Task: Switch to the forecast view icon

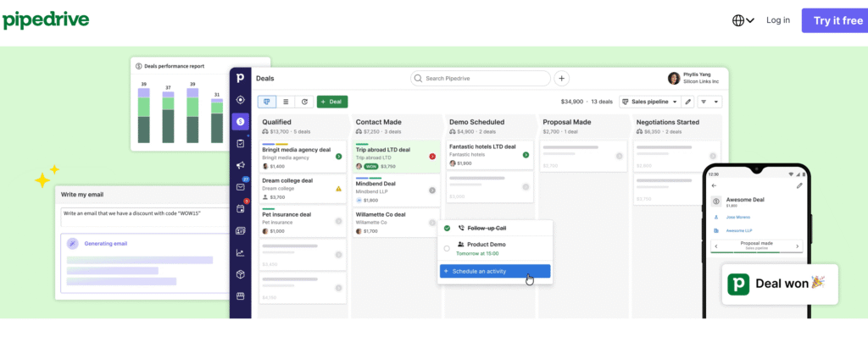Action: (x=304, y=102)
